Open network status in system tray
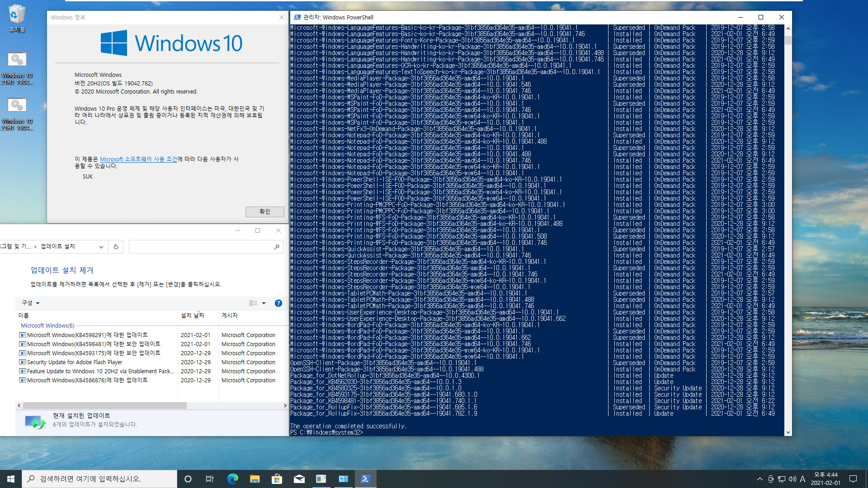This screenshot has height=488, width=868. pos(781,479)
